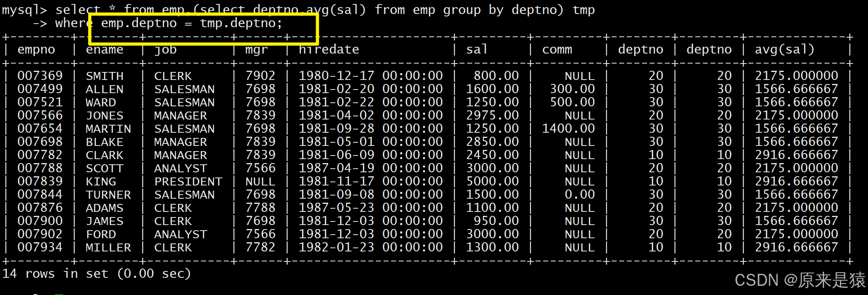868x295 pixels.
Task: Select employee name KING
Action: point(101,181)
